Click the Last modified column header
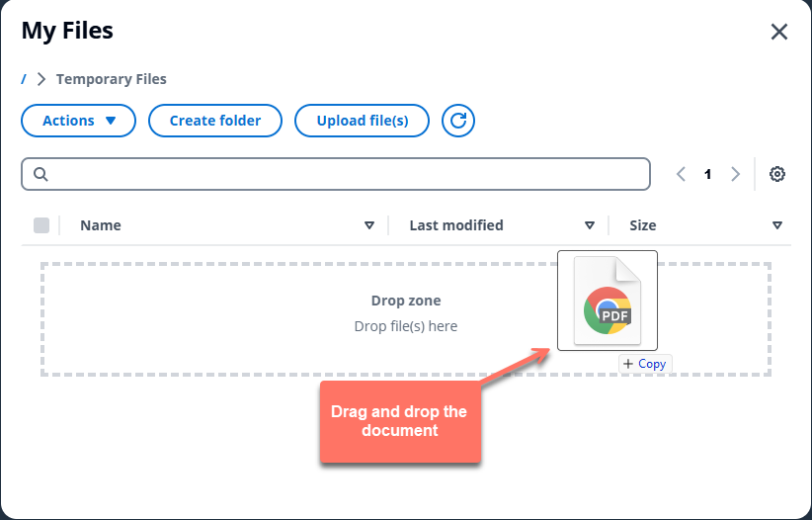Image resolution: width=812 pixels, height=520 pixels. click(456, 225)
